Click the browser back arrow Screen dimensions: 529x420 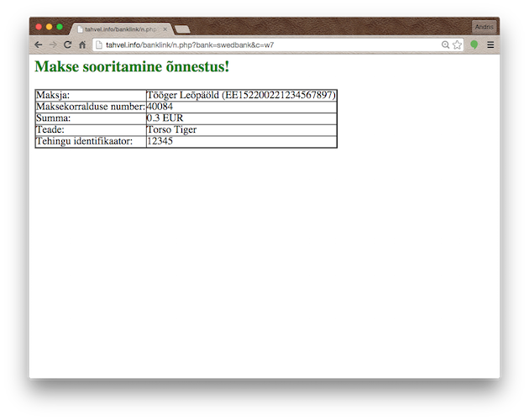coord(39,45)
